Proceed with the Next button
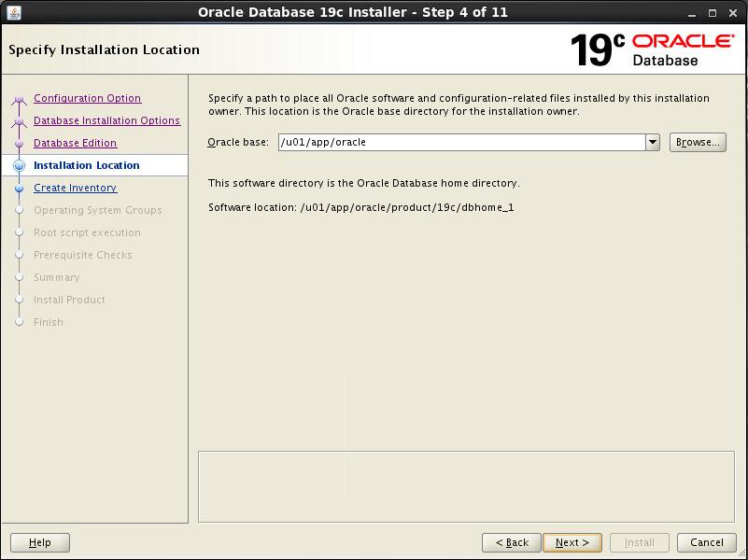The width and height of the screenshot is (748, 560). point(572,542)
